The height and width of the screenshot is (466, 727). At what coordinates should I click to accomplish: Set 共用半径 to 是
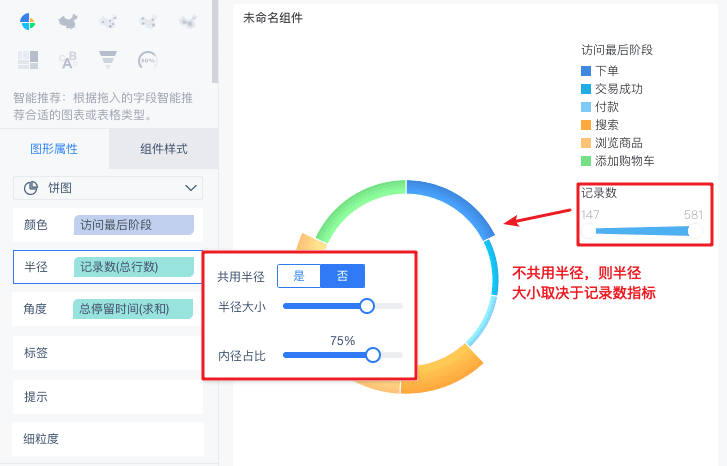[x=299, y=276]
